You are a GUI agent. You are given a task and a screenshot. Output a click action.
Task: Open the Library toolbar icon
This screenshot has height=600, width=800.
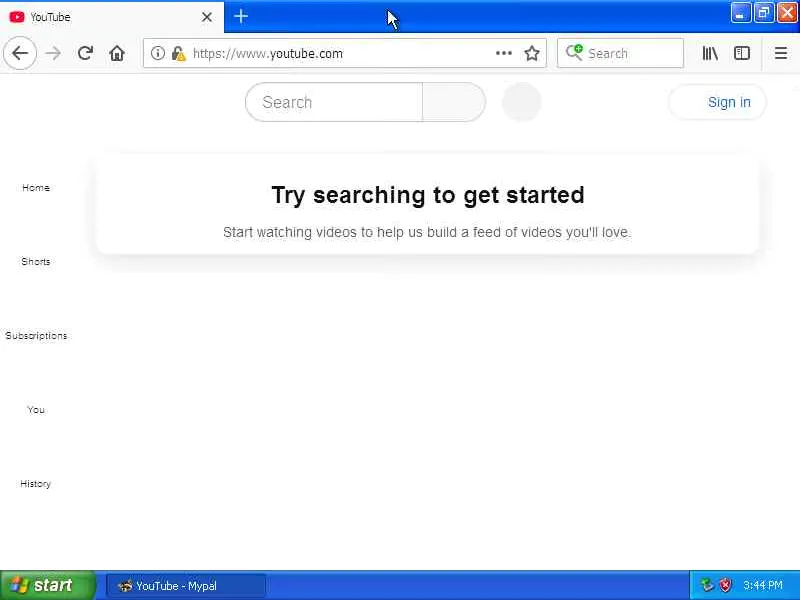710,53
